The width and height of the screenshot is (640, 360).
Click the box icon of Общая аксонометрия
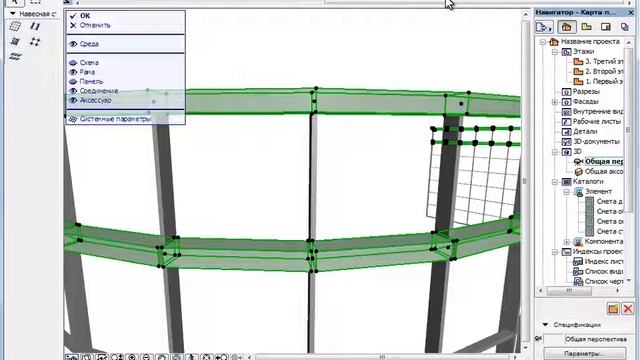578,172
